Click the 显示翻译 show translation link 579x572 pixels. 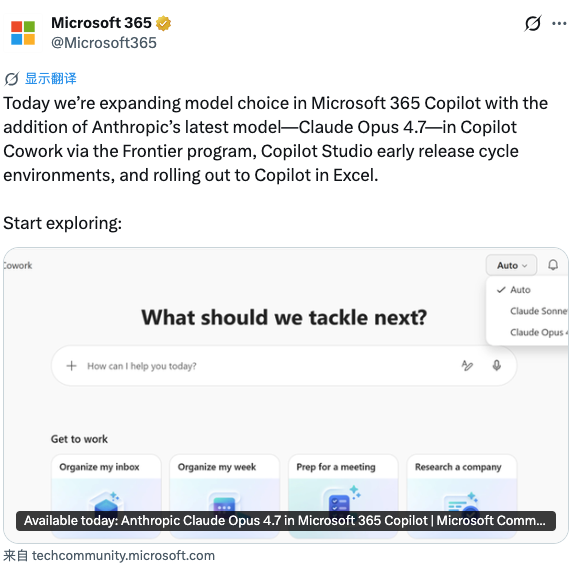click(x=51, y=79)
